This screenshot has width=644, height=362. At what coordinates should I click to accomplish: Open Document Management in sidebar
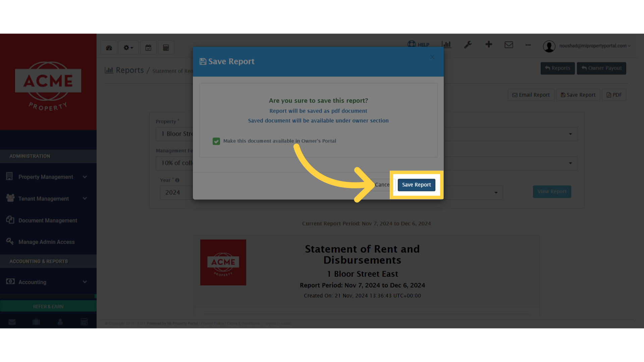pyautogui.click(x=48, y=221)
